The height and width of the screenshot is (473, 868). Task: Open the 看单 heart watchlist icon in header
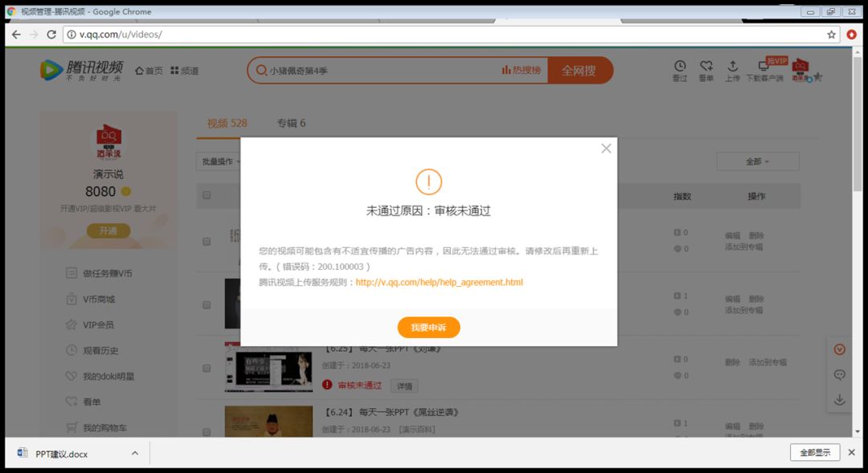coord(706,71)
